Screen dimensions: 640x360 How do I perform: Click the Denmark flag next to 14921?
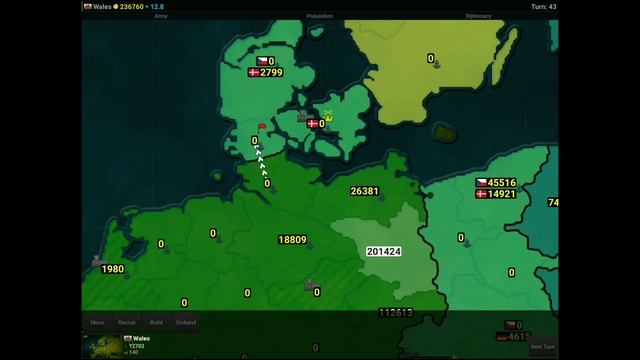point(482,194)
